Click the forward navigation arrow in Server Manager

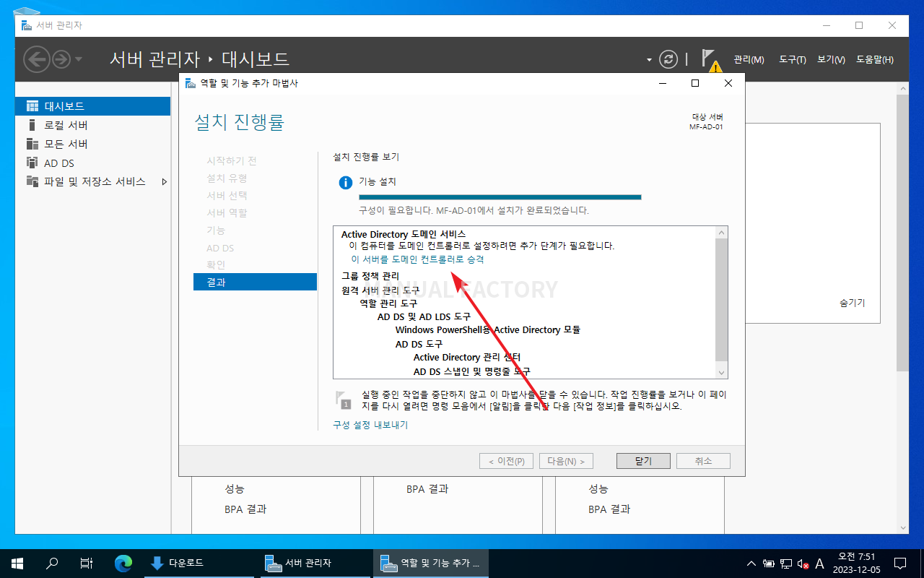pos(61,59)
